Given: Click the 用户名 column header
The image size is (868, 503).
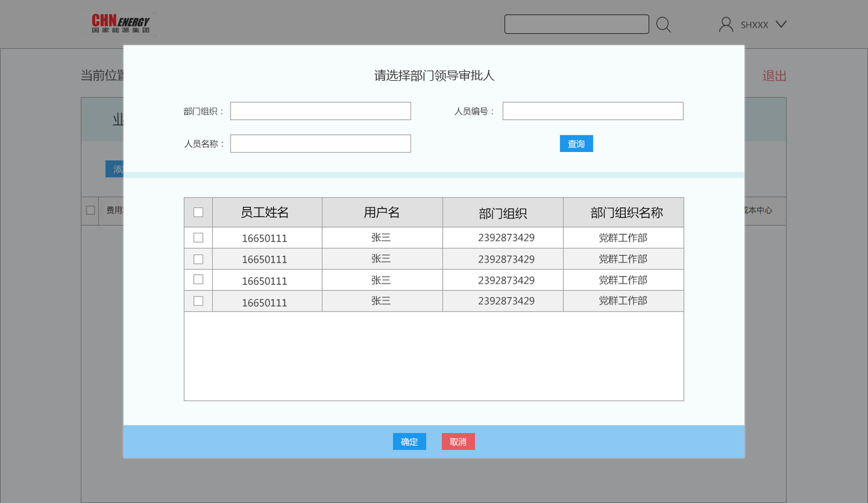Looking at the screenshot, I should (382, 212).
